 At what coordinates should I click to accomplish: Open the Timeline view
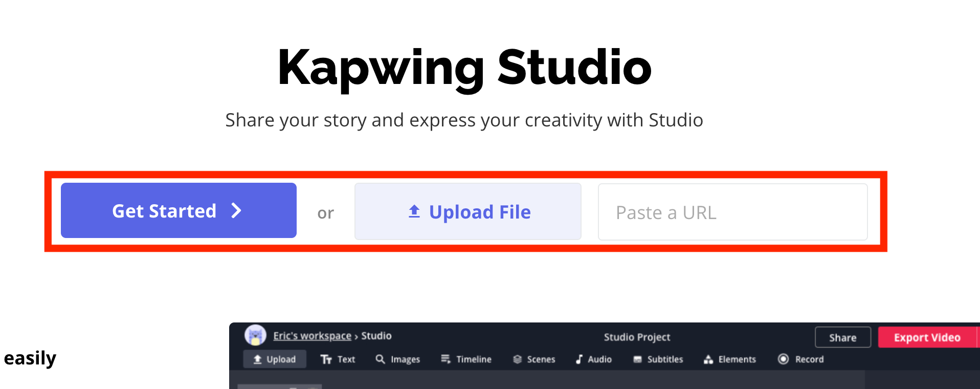[466, 359]
